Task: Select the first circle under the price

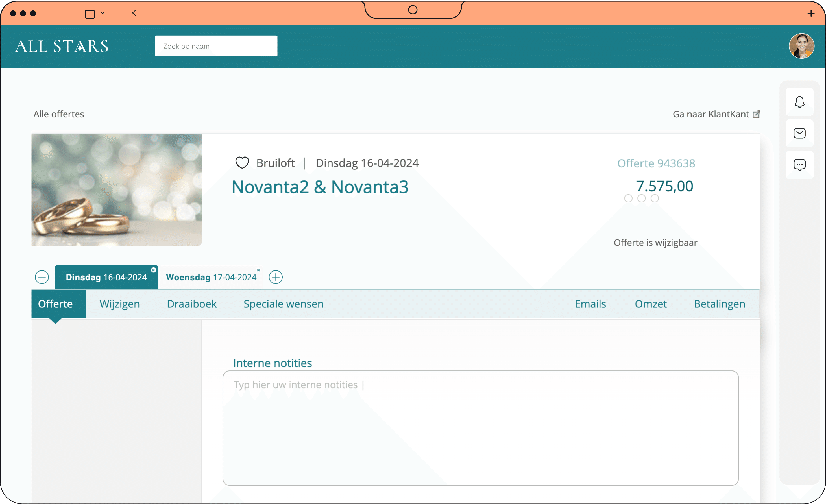Action: 628,198
